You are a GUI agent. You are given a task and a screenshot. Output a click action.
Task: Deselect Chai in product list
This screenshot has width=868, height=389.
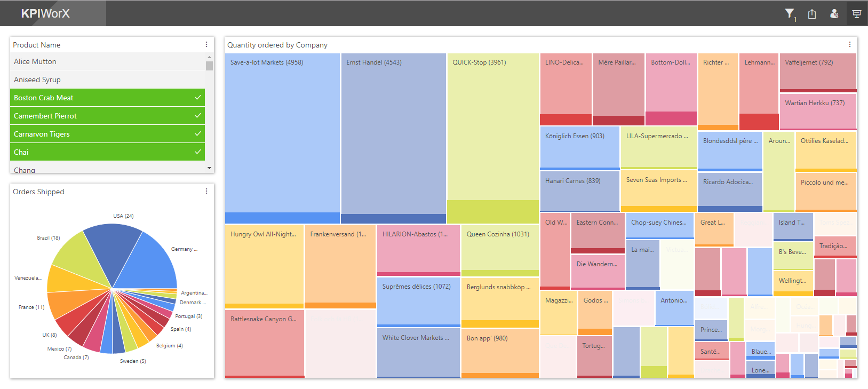click(x=107, y=152)
